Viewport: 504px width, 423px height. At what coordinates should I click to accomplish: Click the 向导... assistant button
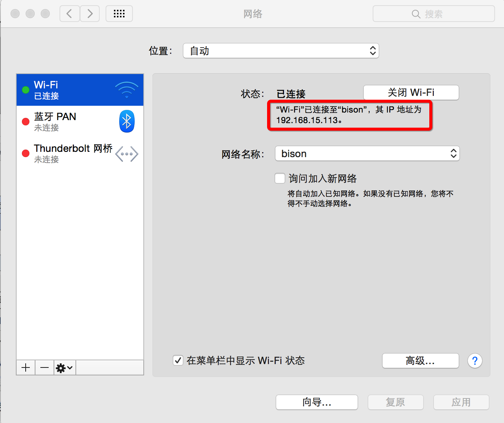pos(317,402)
